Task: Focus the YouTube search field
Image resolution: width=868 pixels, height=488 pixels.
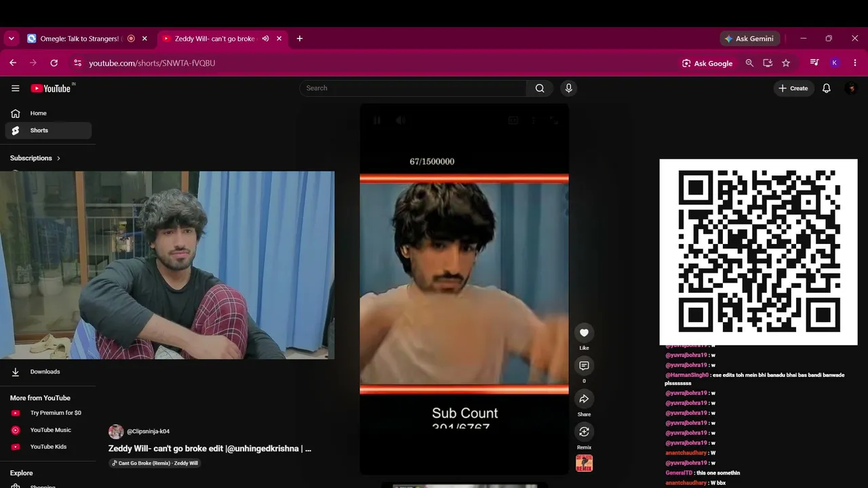Action: pyautogui.click(x=413, y=88)
